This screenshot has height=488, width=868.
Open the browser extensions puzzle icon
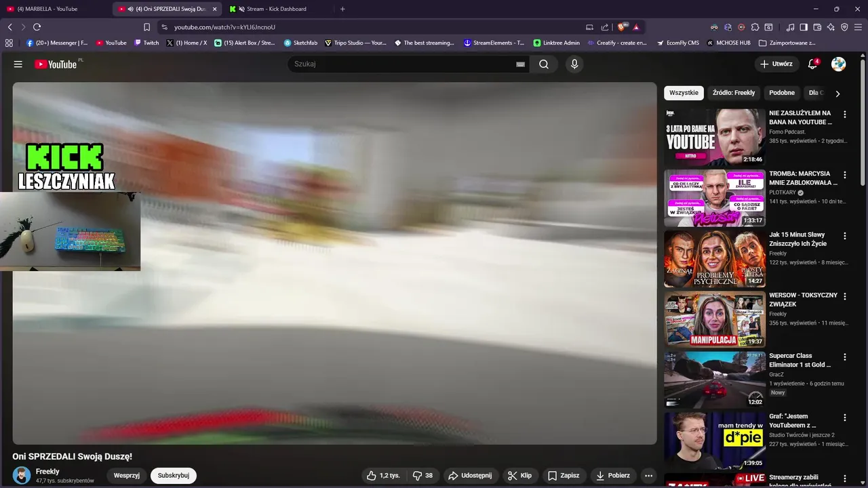(755, 27)
